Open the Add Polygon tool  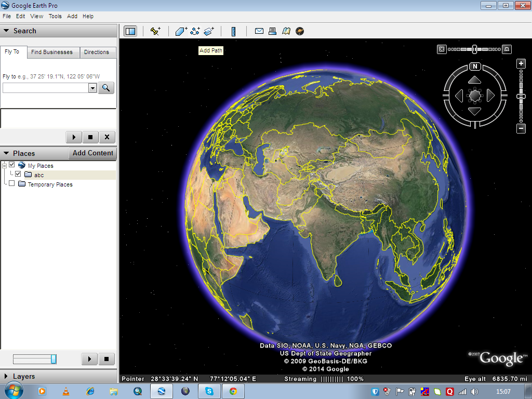tap(180, 31)
